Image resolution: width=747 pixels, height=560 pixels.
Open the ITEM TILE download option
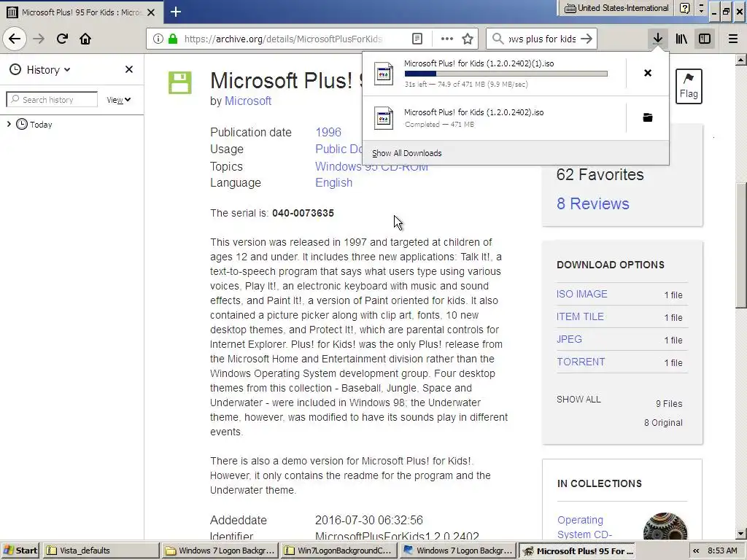tap(580, 316)
